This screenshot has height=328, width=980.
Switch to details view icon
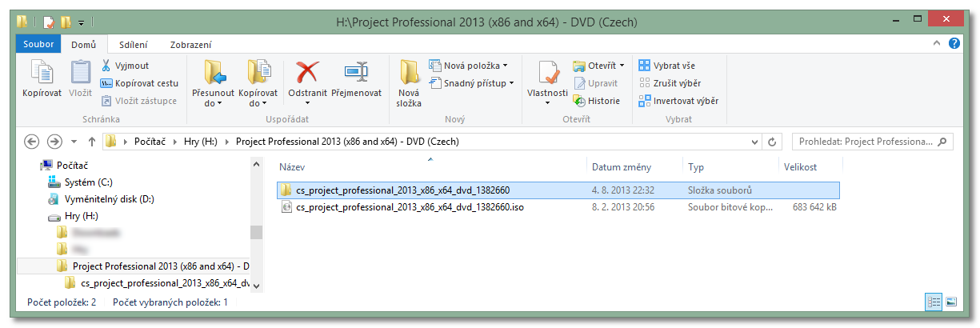934,302
